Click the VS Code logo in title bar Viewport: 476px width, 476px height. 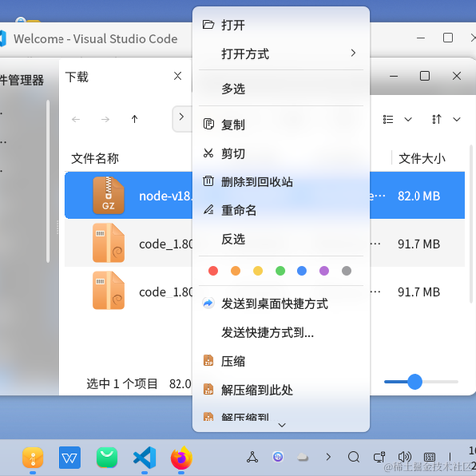(x=3, y=38)
